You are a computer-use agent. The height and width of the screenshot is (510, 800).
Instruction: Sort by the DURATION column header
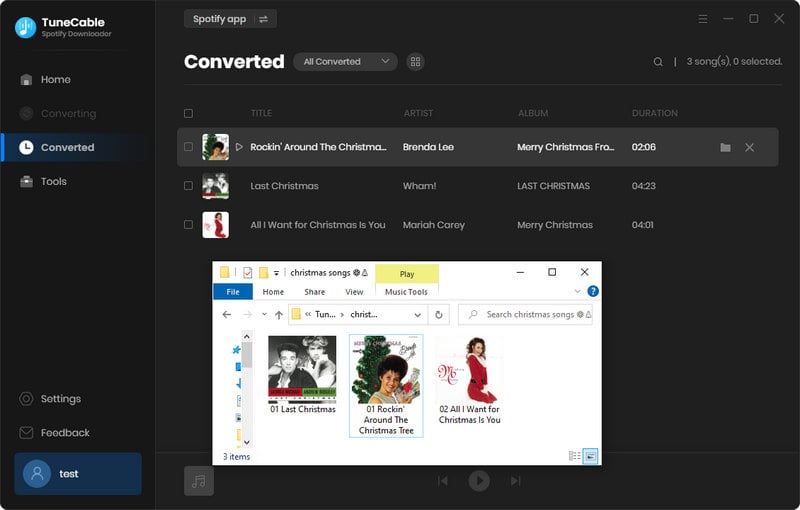click(x=655, y=113)
